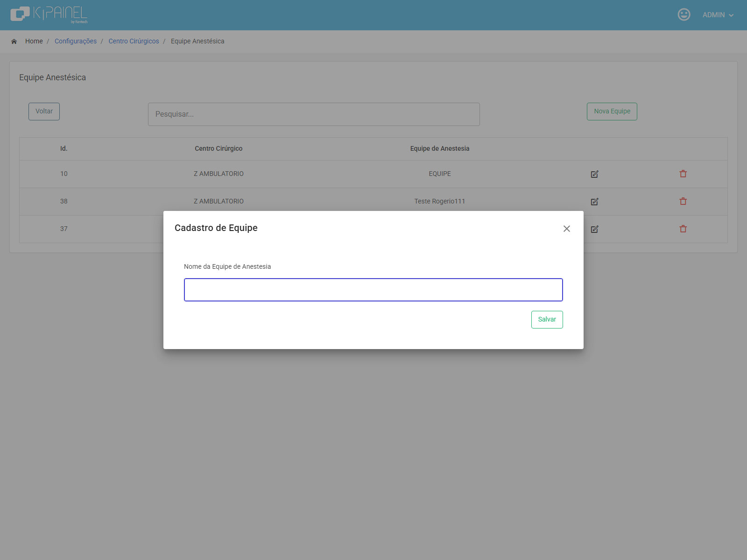Edit the Teste Rogerio111 row
The height and width of the screenshot is (560, 747).
coord(594,202)
